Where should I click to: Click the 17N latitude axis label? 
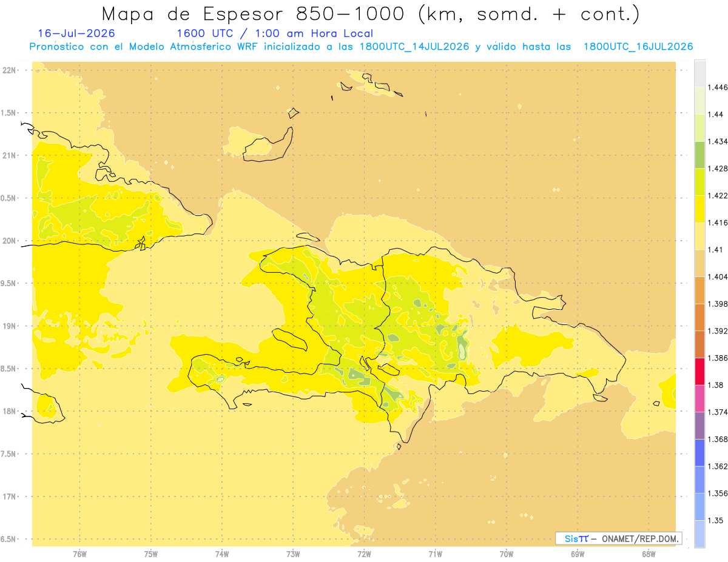(x=9, y=497)
